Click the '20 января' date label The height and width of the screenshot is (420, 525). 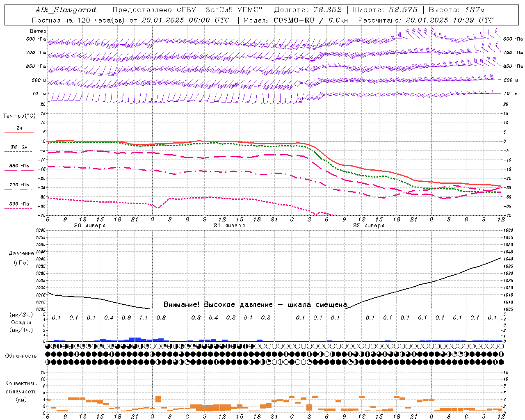pos(89,226)
